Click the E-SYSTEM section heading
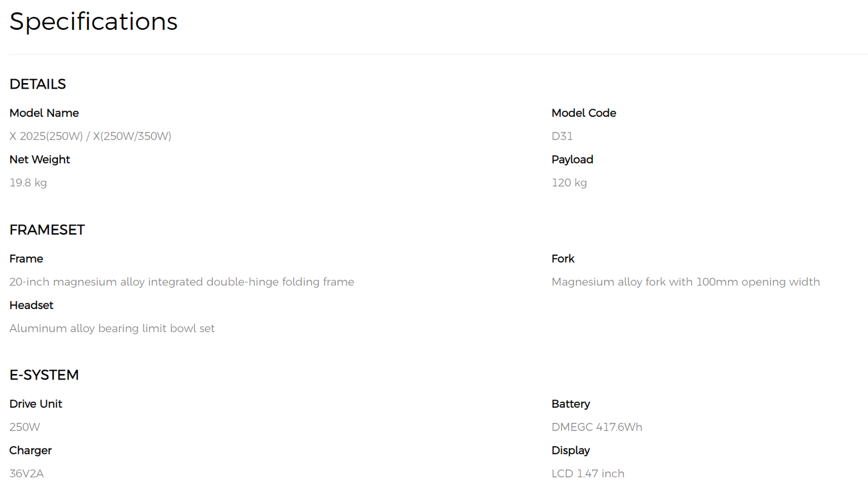The width and height of the screenshot is (868, 488). (44, 375)
